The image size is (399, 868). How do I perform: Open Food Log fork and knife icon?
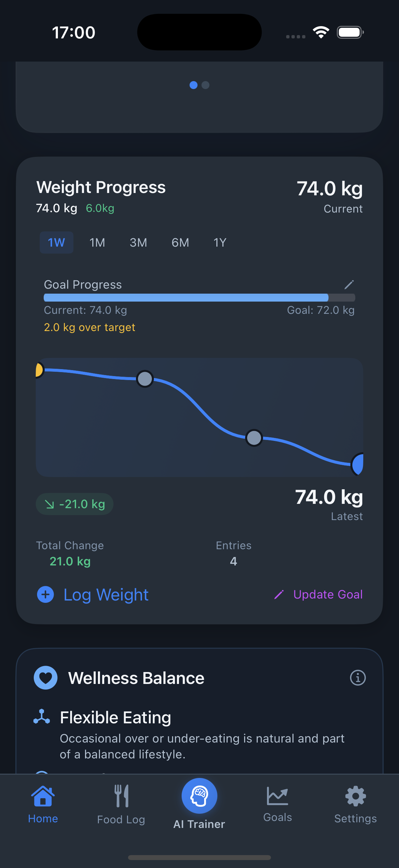[121, 796]
